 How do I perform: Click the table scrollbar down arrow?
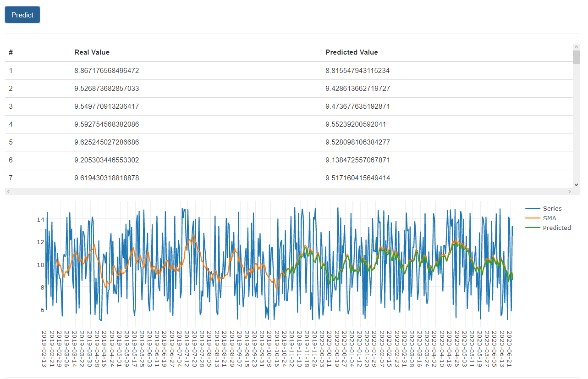click(x=576, y=184)
